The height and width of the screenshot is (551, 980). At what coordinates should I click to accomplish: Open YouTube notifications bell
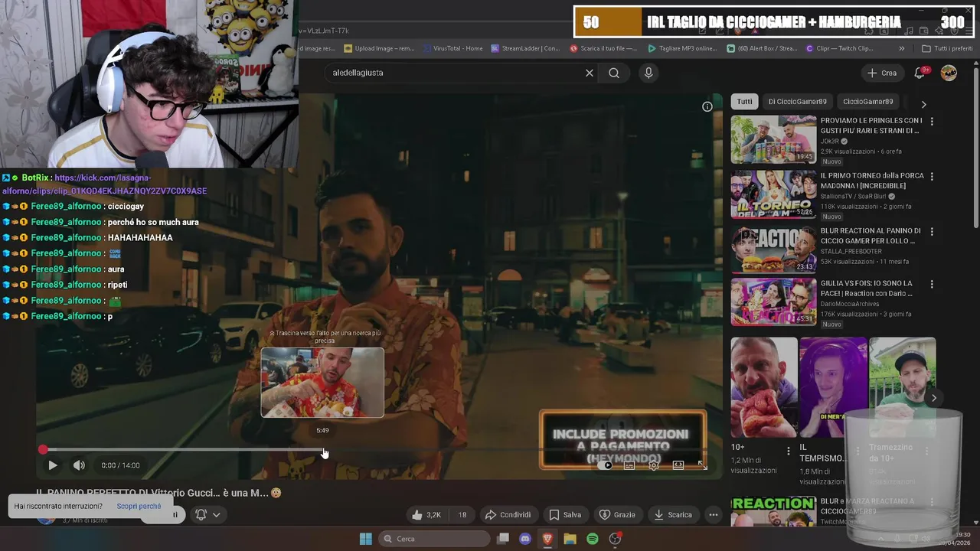[920, 73]
